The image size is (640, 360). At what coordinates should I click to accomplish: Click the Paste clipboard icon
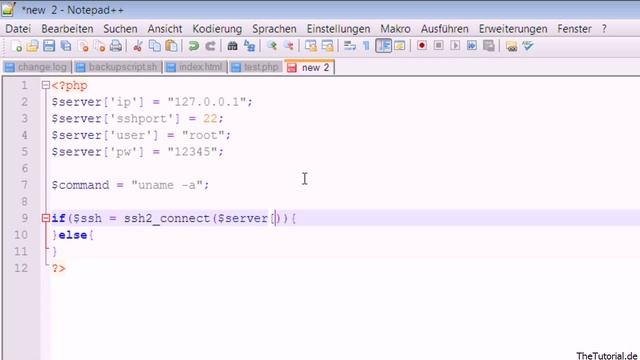(x=171, y=46)
